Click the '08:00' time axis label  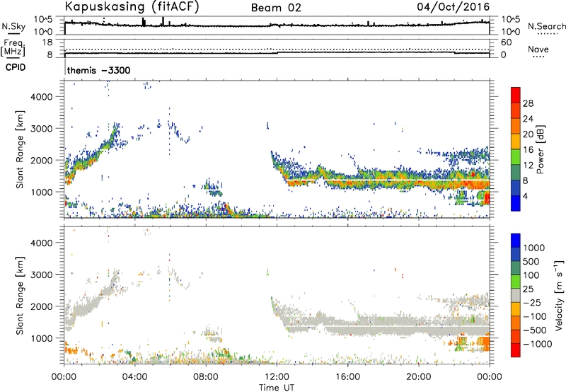(x=206, y=377)
